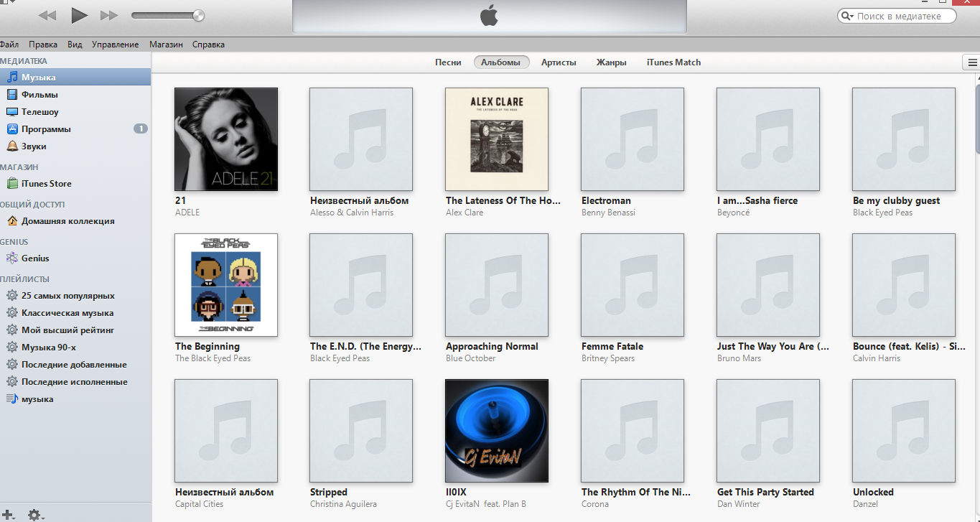Screen dimensions: 980x522
Task: Click the 'Stripped' album title
Action: [329, 492]
